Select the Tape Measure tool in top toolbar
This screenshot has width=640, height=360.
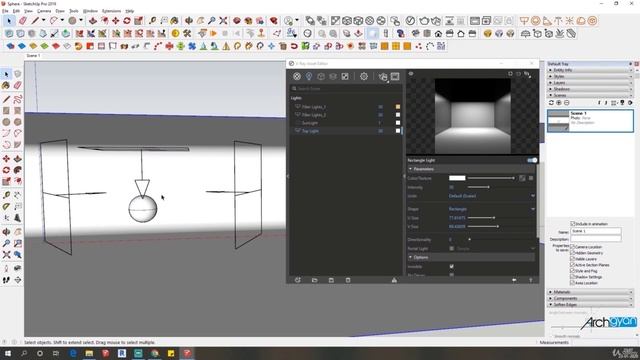tap(152, 20)
